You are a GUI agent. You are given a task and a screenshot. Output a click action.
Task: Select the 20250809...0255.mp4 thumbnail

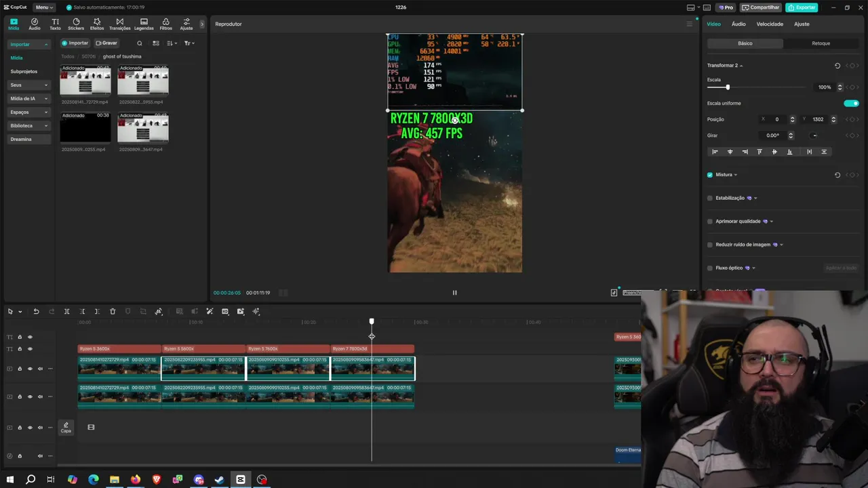[x=85, y=127]
